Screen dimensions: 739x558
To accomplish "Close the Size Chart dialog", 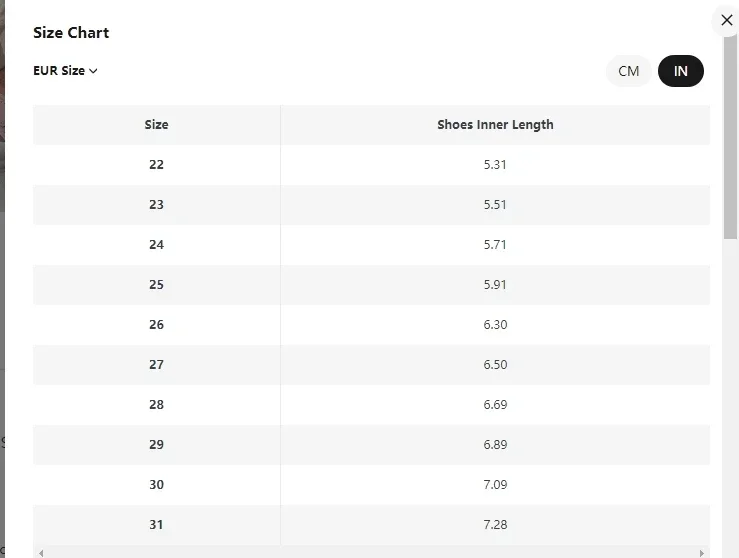I will point(726,20).
